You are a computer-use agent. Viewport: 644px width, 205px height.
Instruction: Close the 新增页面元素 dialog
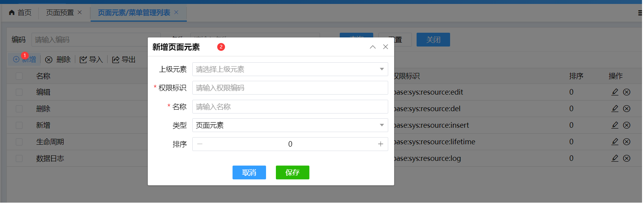(x=385, y=47)
